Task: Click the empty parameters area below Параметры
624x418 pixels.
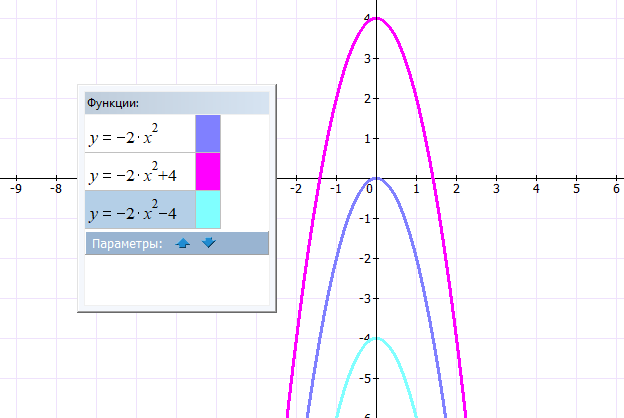Action: pyautogui.click(x=177, y=281)
